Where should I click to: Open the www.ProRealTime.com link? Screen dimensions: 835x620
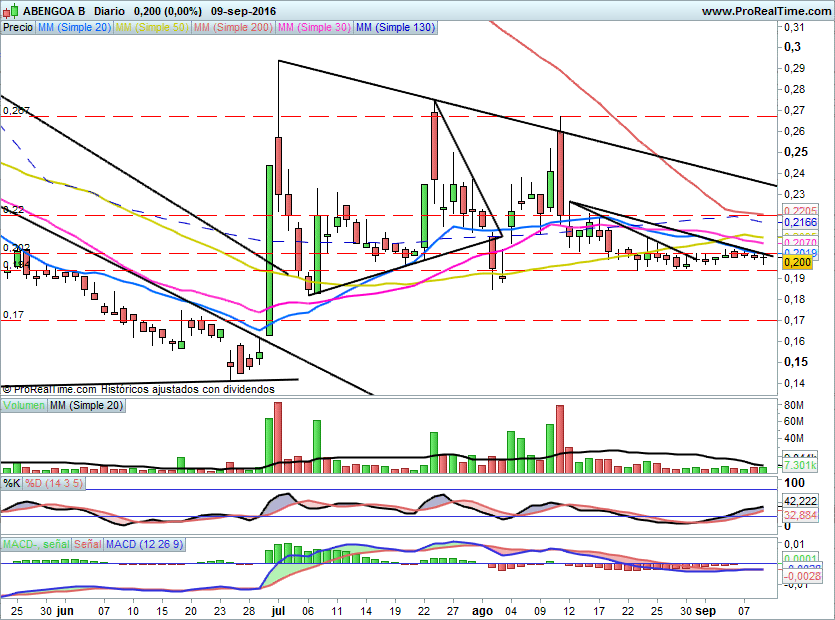coord(764,11)
